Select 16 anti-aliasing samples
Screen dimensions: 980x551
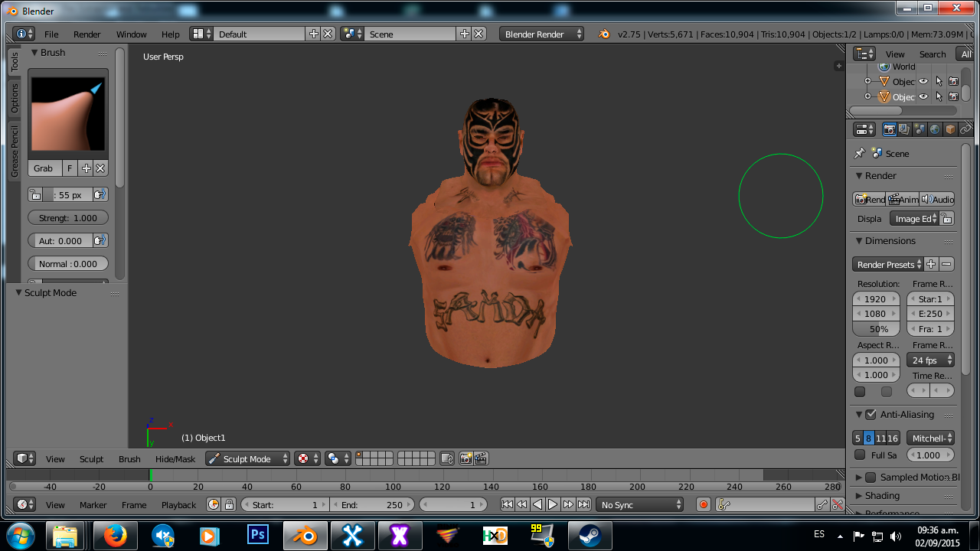(893, 438)
